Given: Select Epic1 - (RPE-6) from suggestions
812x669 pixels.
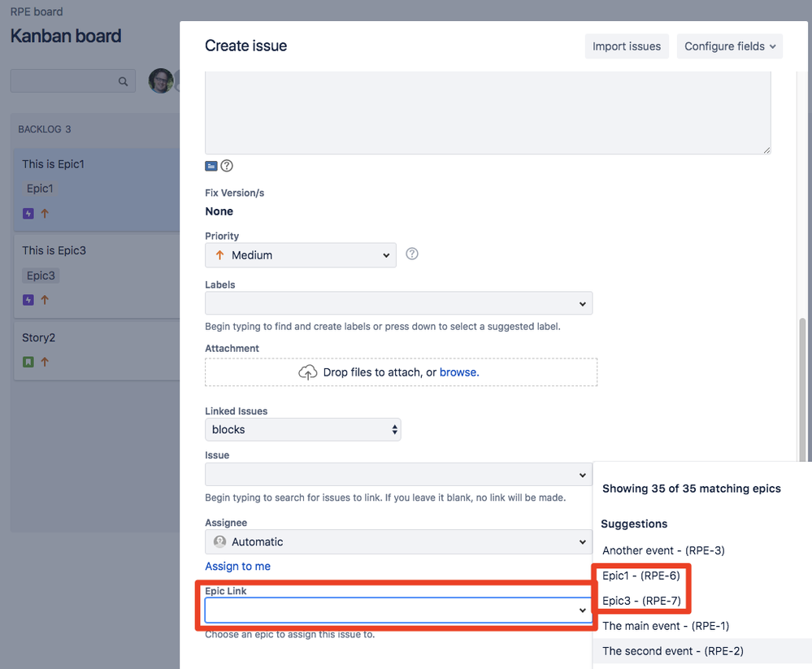Looking at the screenshot, I should point(641,576).
